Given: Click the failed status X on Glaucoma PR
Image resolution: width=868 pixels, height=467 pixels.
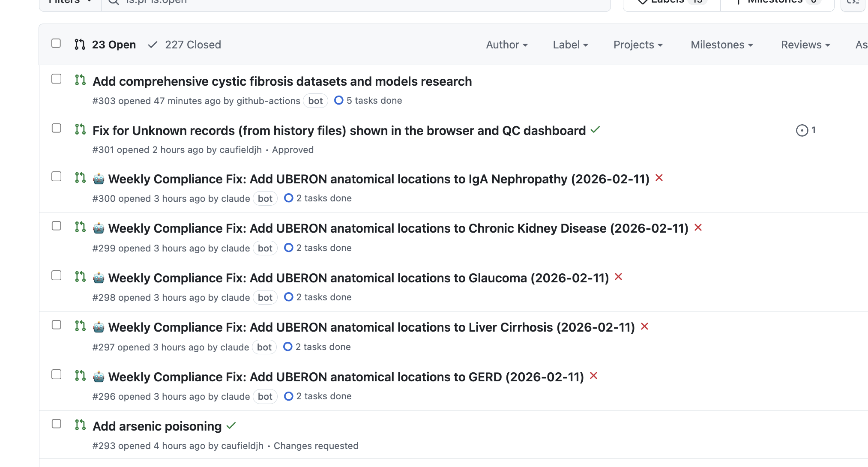Looking at the screenshot, I should click(618, 277).
